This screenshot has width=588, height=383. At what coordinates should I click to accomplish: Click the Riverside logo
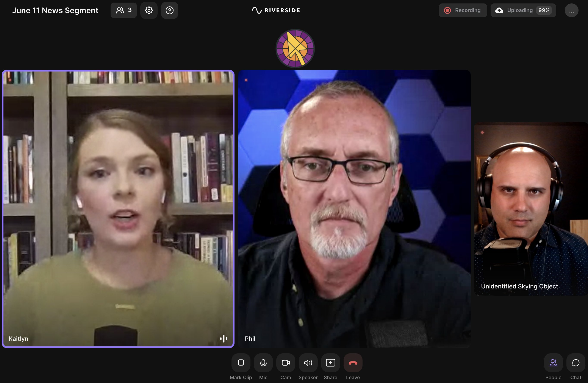276,10
